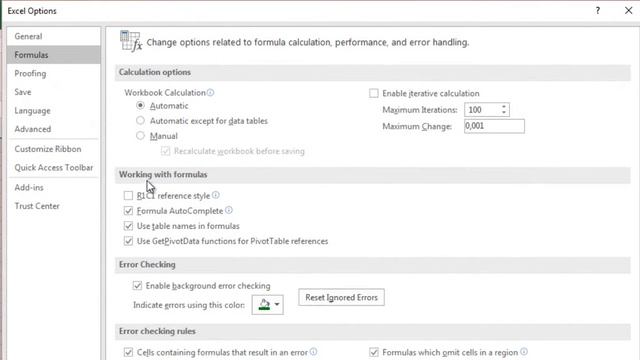Toggle Formulas which omit cells in region
Screen dimensions: 640x360
373,352
